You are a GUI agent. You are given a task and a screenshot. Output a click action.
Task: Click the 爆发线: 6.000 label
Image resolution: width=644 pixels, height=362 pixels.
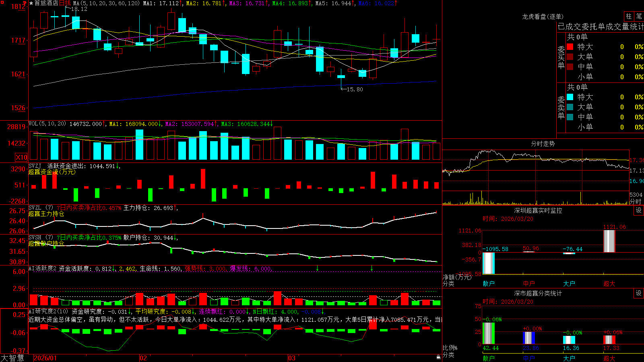250,268
